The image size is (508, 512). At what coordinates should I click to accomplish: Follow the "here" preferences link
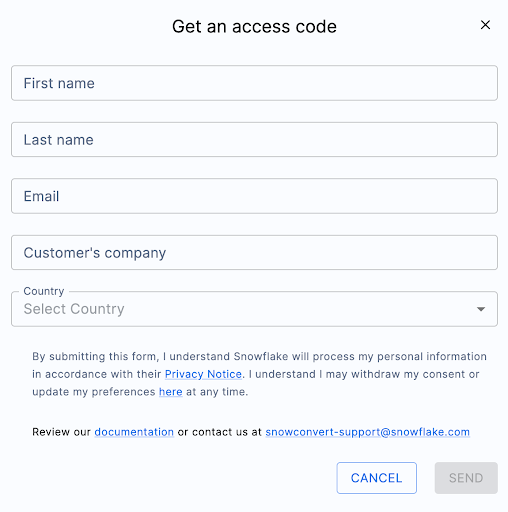click(x=171, y=392)
